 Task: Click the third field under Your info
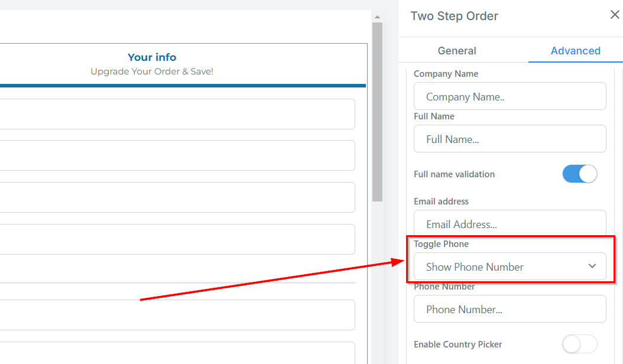pyautogui.click(x=177, y=197)
